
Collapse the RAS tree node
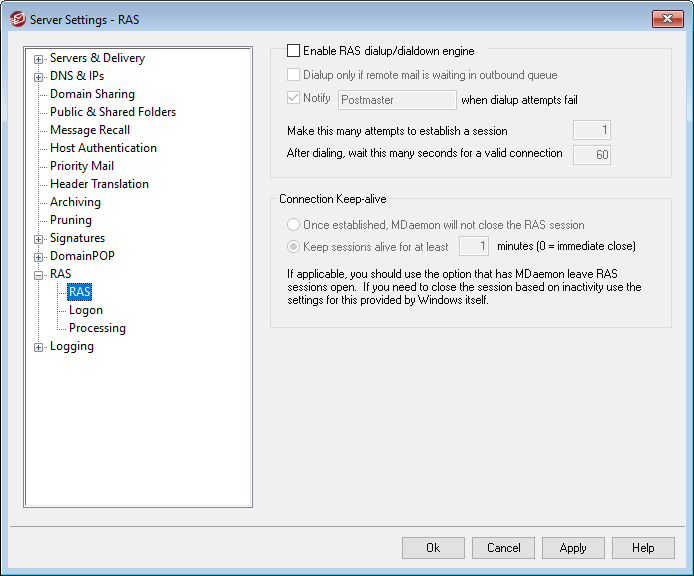(x=39, y=275)
